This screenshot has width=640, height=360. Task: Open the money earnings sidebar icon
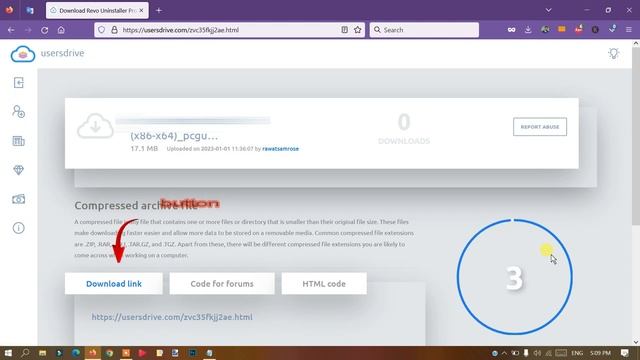tap(18, 199)
